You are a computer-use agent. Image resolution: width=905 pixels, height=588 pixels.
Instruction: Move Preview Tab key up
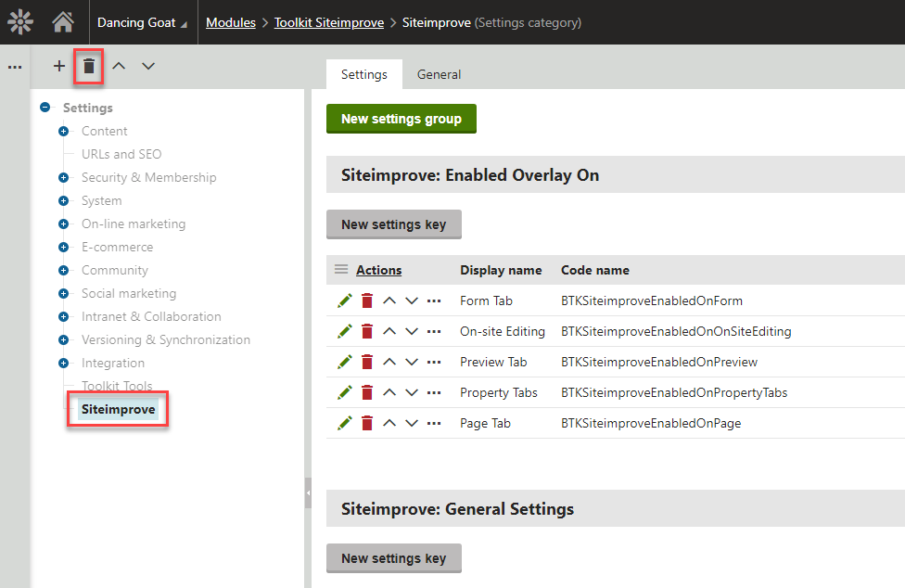[389, 362]
